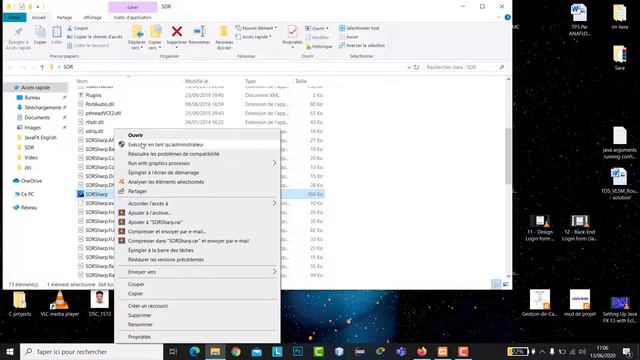Open VLC media player desktop shortcut
640x360 pixels.
[60, 304]
